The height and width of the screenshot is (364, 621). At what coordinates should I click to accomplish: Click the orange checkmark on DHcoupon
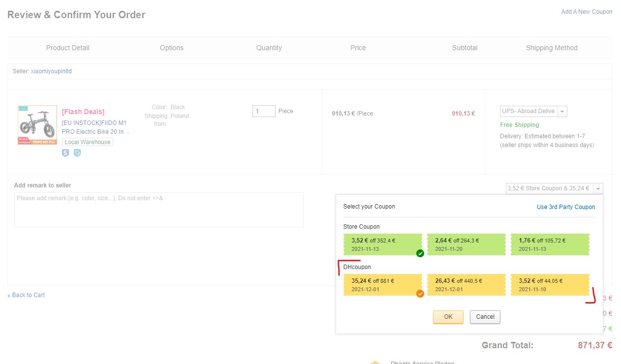(420, 294)
